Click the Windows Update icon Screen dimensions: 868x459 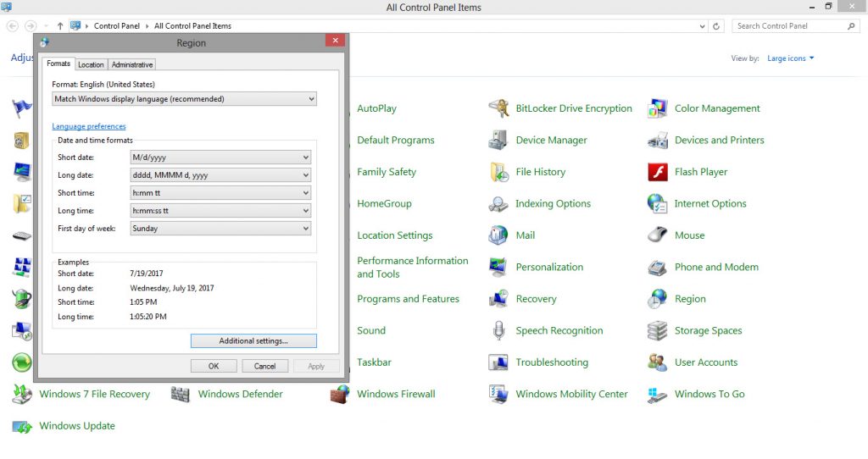[x=22, y=426]
